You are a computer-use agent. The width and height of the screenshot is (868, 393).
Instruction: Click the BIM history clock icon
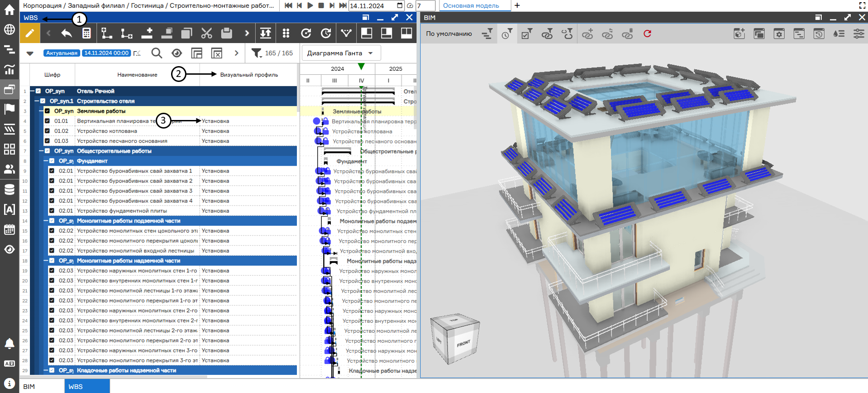coord(819,34)
